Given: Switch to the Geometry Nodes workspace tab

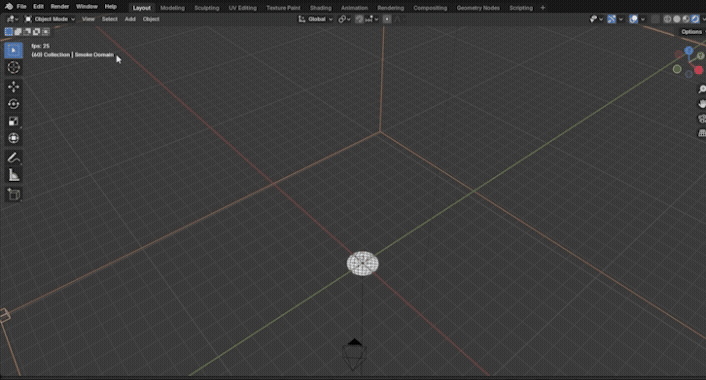Looking at the screenshot, I should pos(478,8).
